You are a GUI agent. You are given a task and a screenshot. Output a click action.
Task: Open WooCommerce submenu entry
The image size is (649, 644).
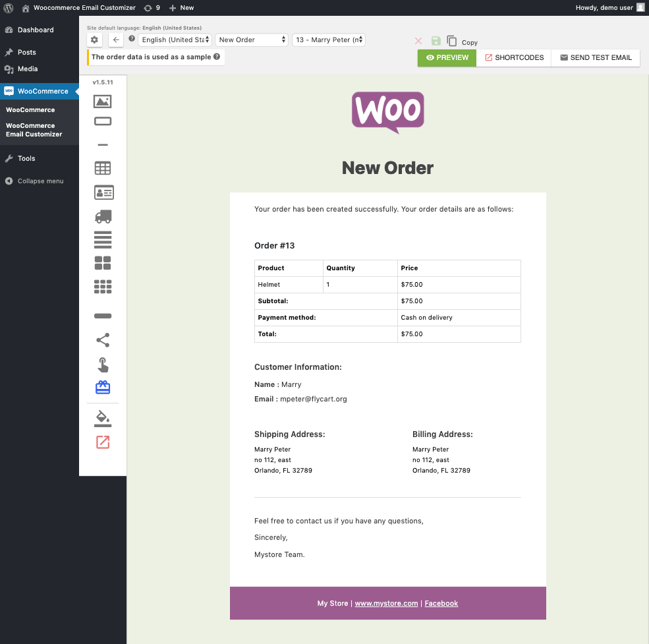[x=30, y=109]
